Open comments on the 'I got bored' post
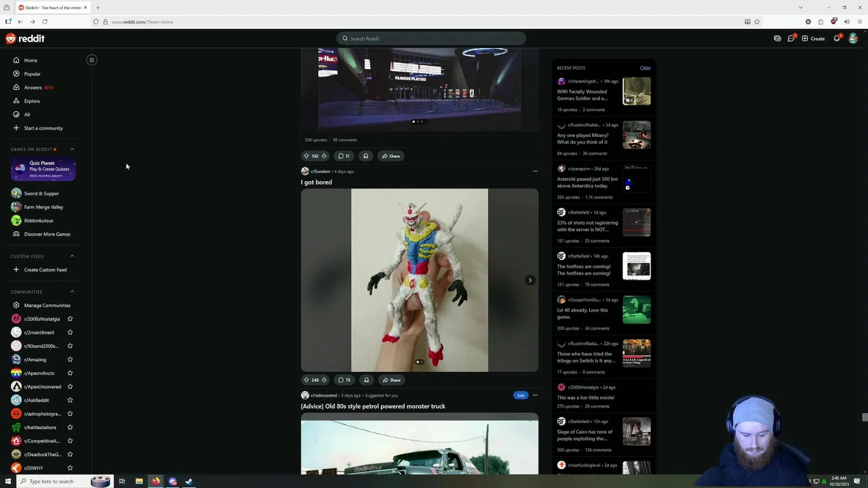868x488 pixels. coord(344,380)
